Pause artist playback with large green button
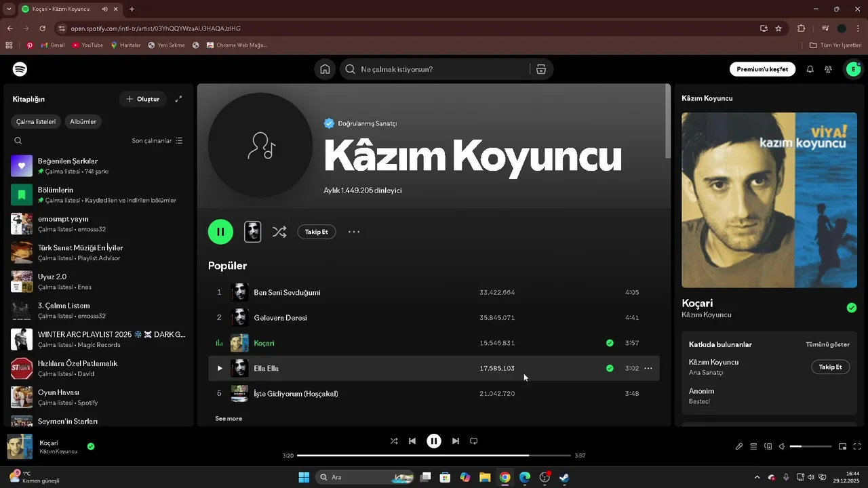Image resolution: width=868 pixels, height=488 pixels. coord(220,232)
